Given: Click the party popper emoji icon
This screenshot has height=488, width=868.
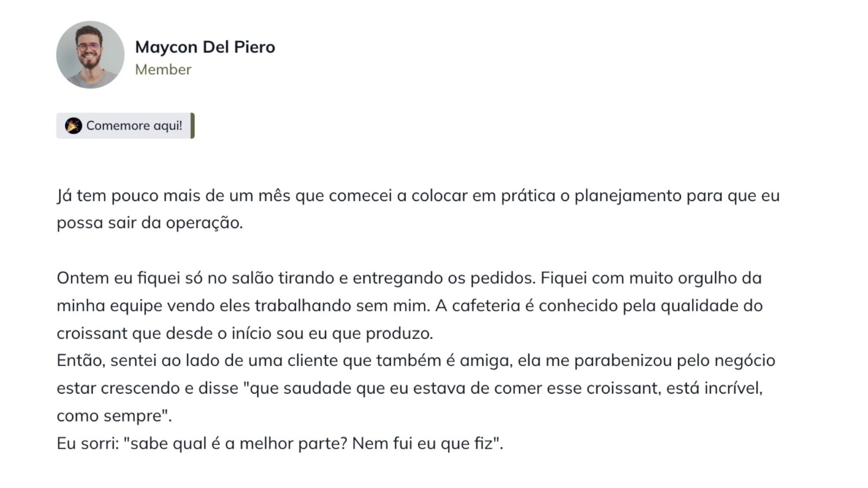Looking at the screenshot, I should (x=73, y=126).
